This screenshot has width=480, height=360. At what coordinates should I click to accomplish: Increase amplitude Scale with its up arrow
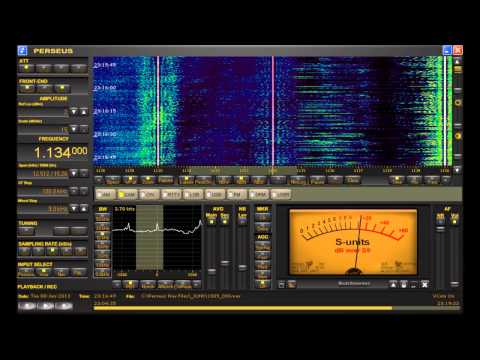(x=84, y=129)
